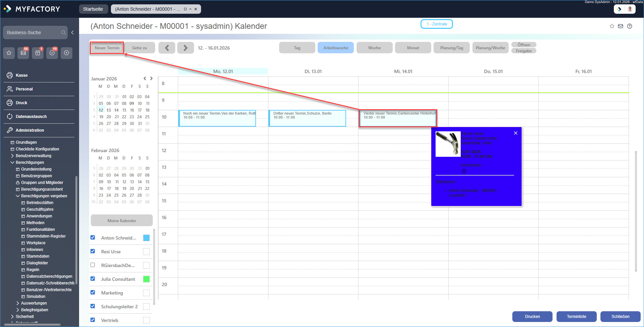Image resolution: width=644 pixels, height=327 pixels.
Task: Switch calendar to Planung/Tag view
Action: point(452,48)
